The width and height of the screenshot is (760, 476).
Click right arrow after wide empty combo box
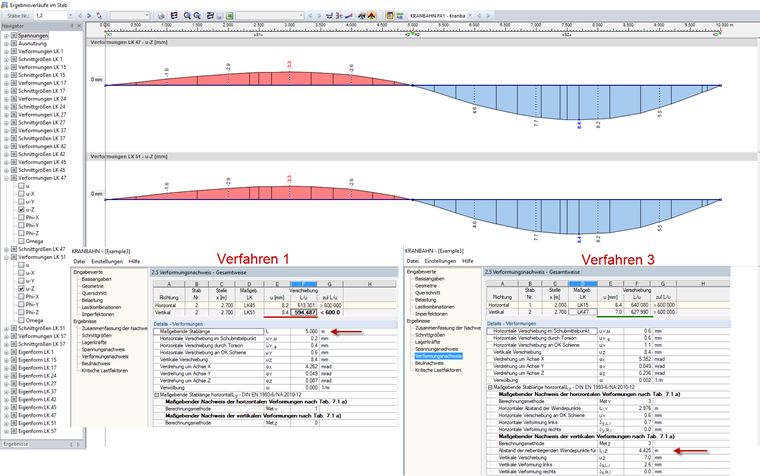coord(319,16)
